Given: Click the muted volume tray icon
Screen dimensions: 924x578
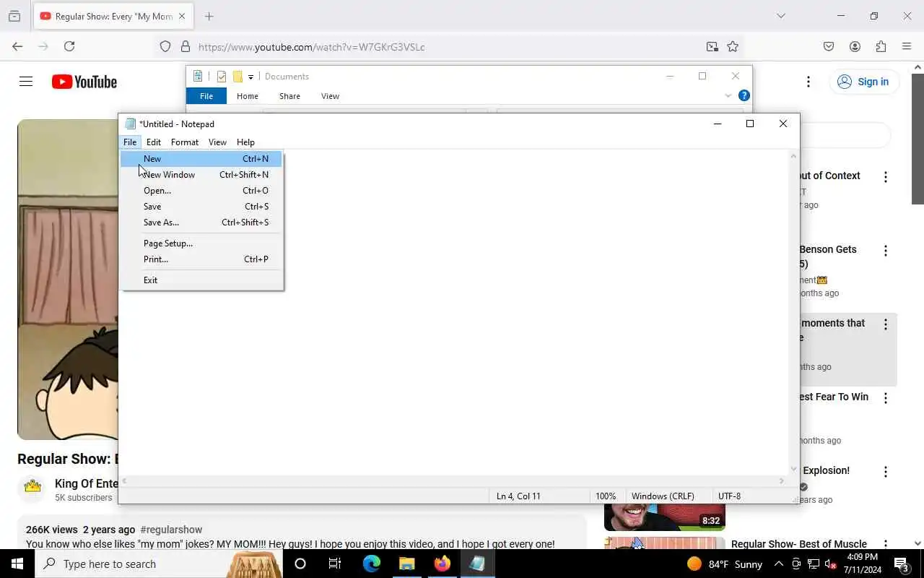Looking at the screenshot, I should (x=830, y=564).
